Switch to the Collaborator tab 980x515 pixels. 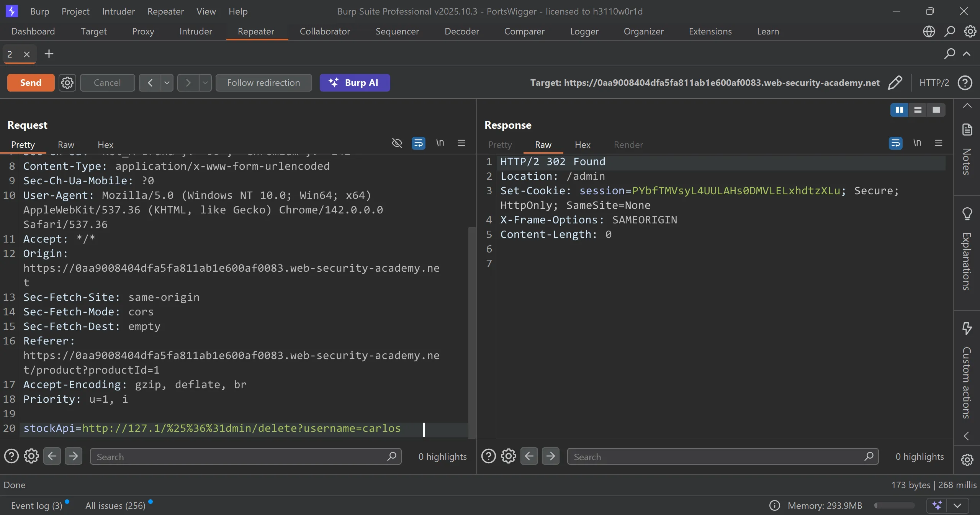coord(324,31)
